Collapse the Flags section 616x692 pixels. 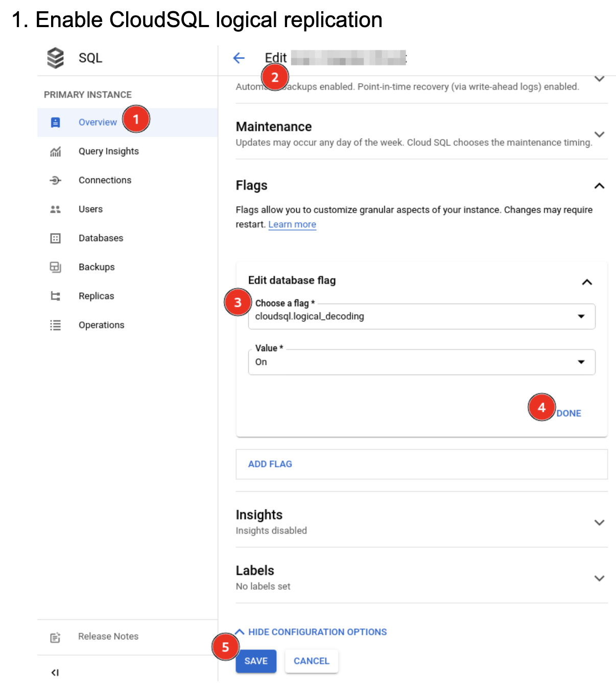pyautogui.click(x=599, y=186)
